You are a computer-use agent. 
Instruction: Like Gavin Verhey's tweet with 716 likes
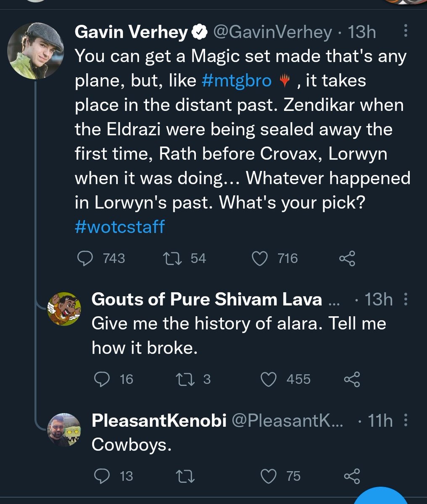tap(259, 258)
